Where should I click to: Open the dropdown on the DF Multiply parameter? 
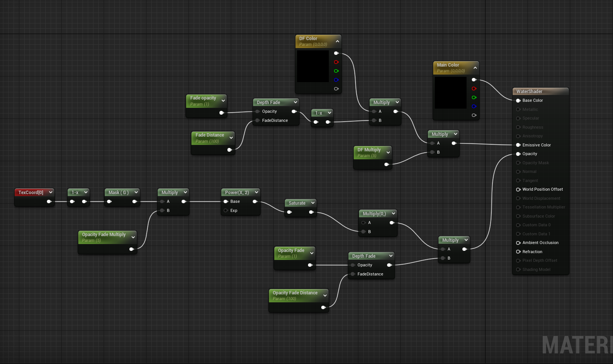pos(388,152)
